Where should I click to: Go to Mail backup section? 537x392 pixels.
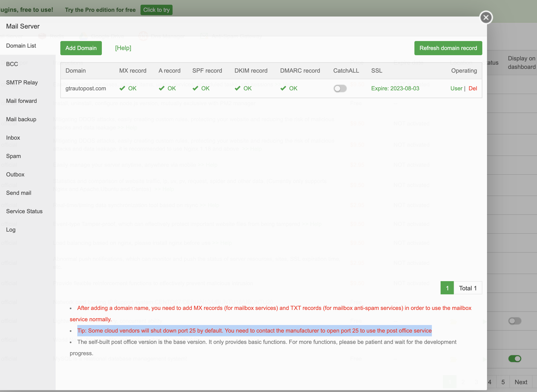point(21,119)
